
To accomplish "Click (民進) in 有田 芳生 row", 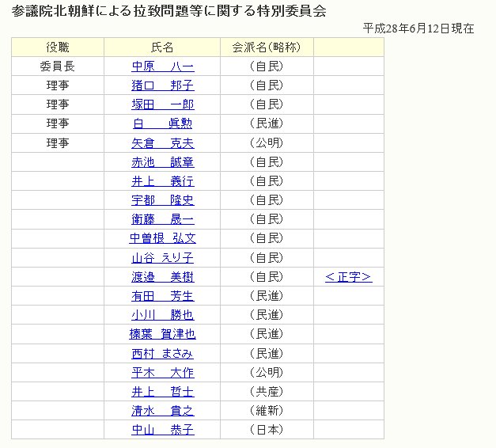I will [x=267, y=295].
